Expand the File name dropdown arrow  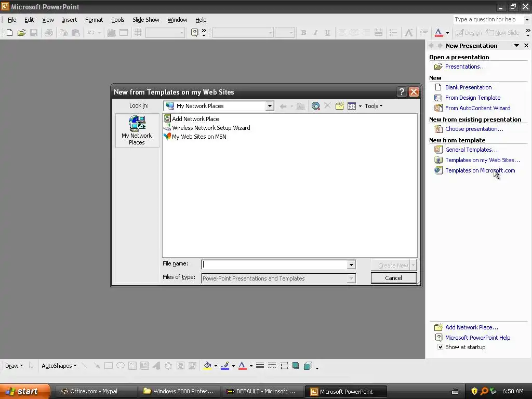(351, 264)
